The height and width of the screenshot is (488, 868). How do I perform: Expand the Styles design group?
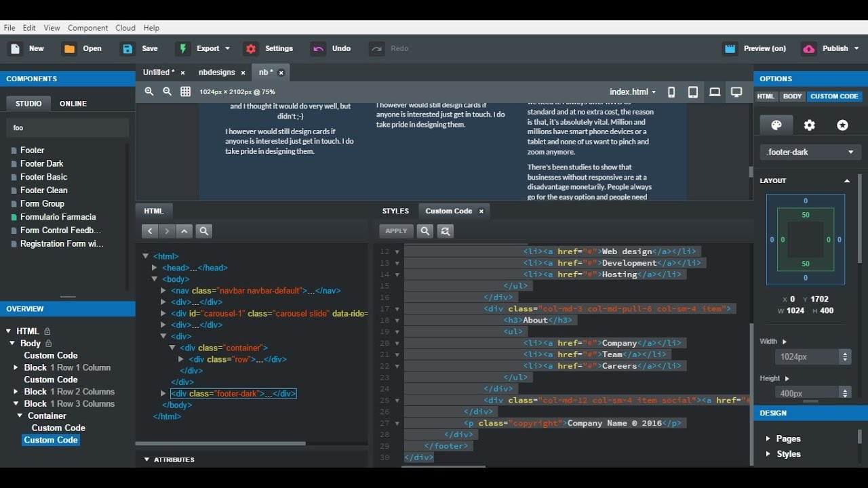click(x=768, y=454)
